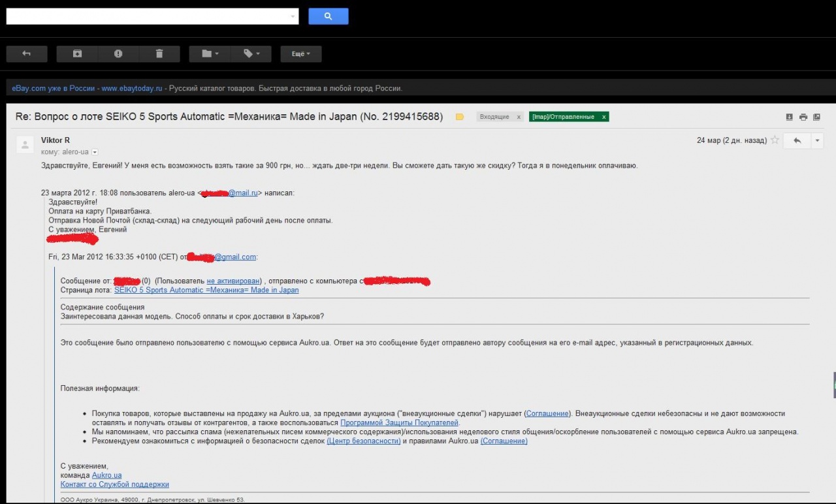Star the message from Viktor R
The height and width of the screenshot is (504, 836).
point(775,140)
